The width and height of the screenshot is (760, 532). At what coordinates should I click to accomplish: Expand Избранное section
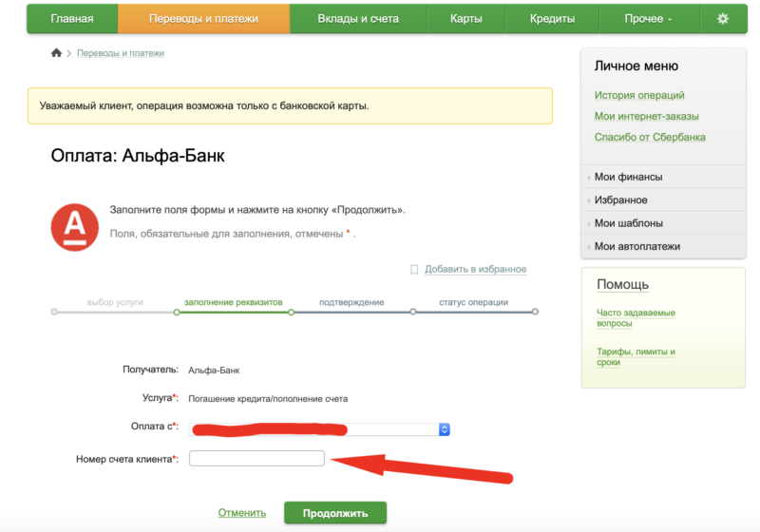point(663,200)
